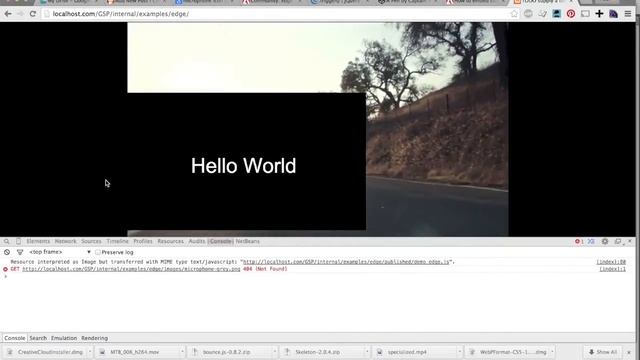
Task: Open the Search drawer tab
Action: (38, 338)
